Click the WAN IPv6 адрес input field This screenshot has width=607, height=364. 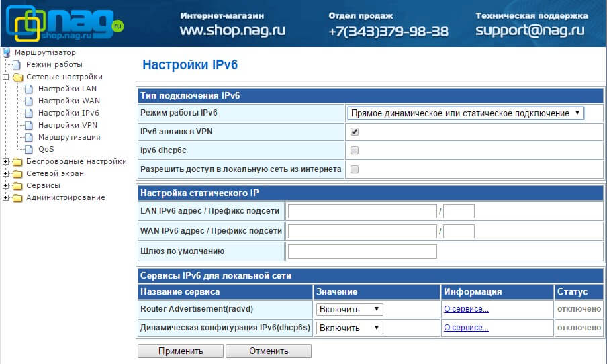(363, 231)
